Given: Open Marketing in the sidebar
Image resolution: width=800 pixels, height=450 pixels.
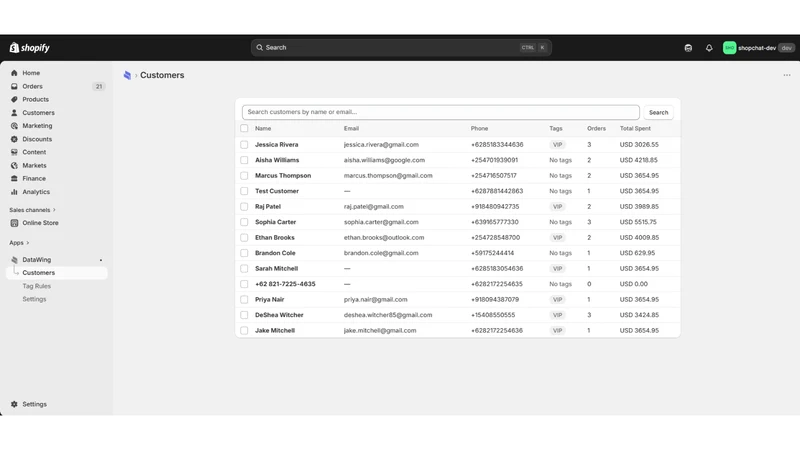Looking at the screenshot, I should [x=37, y=126].
